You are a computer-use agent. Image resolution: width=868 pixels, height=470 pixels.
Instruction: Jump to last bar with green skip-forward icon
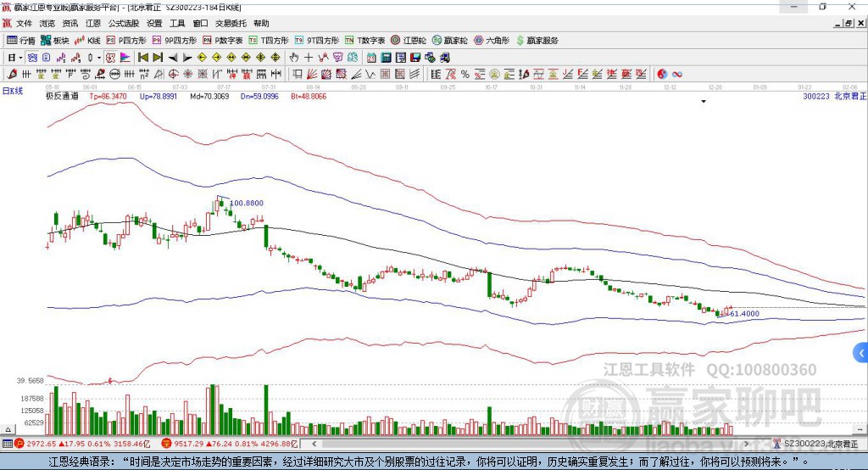(x=158, y=58)
